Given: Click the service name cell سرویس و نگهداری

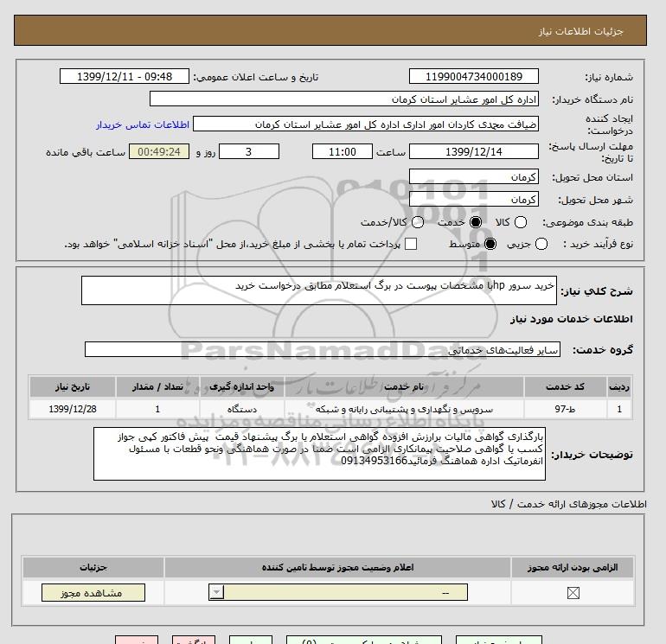Looking at the screenshot, I should pos(404,409).
